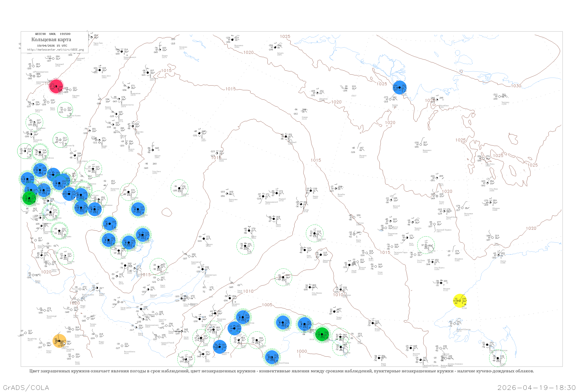Screen dimensions: 588x392
Task: Click the Нелькан station symbol
Action: pyautogui.click(x=441, y=283)
